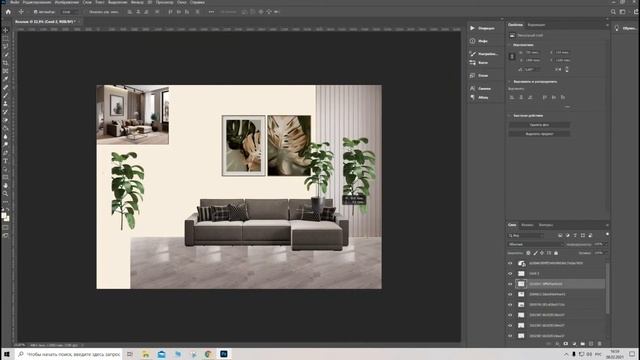Viewport: 640px width, 360px height.
Task: Create a new layer icon
Action: pyautogui.click(x=591, y=344)
